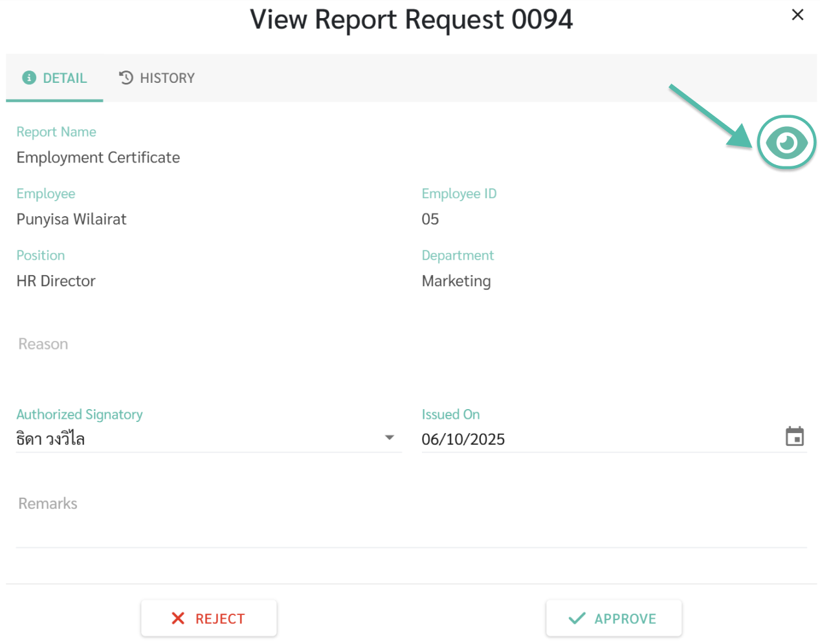820x644 pixels.
Task: Click the Approve button
Action: tap(614, 619)
